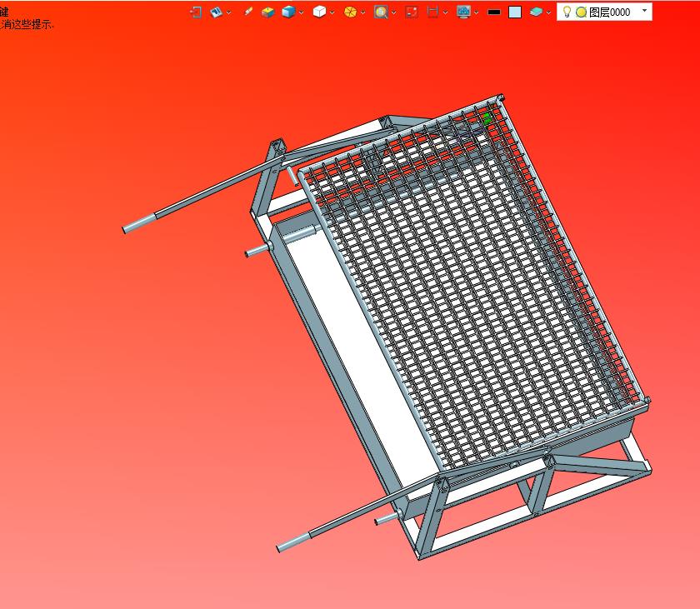Open dropdown arrow beside the view-orientation icon
700x609 pixels.
[229, 12]
